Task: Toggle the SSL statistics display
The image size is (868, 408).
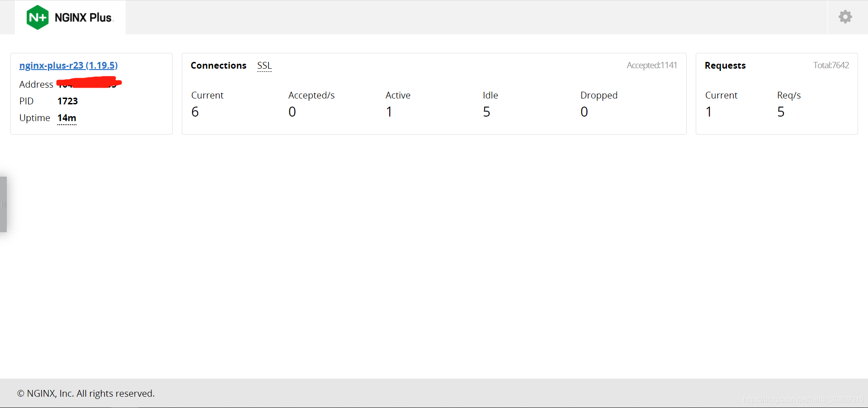Action: 264,66
